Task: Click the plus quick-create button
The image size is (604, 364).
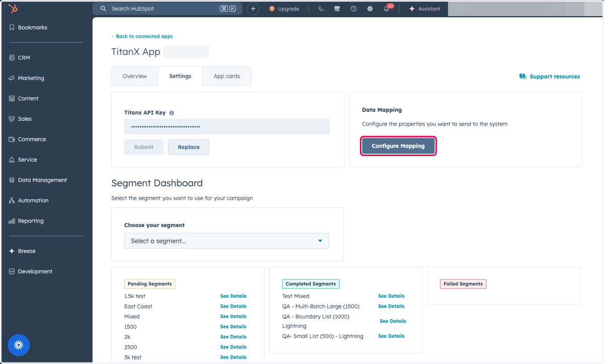Action: click(x=253, y=9)
